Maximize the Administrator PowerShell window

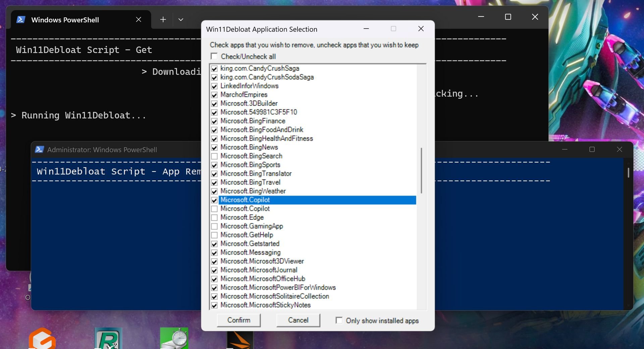point(592,150)
